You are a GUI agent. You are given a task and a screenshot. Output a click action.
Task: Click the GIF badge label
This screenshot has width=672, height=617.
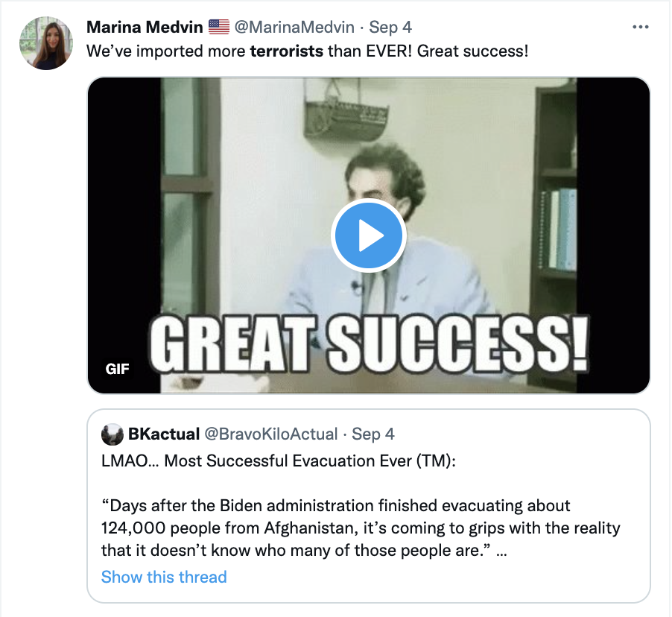coord(118,368)
